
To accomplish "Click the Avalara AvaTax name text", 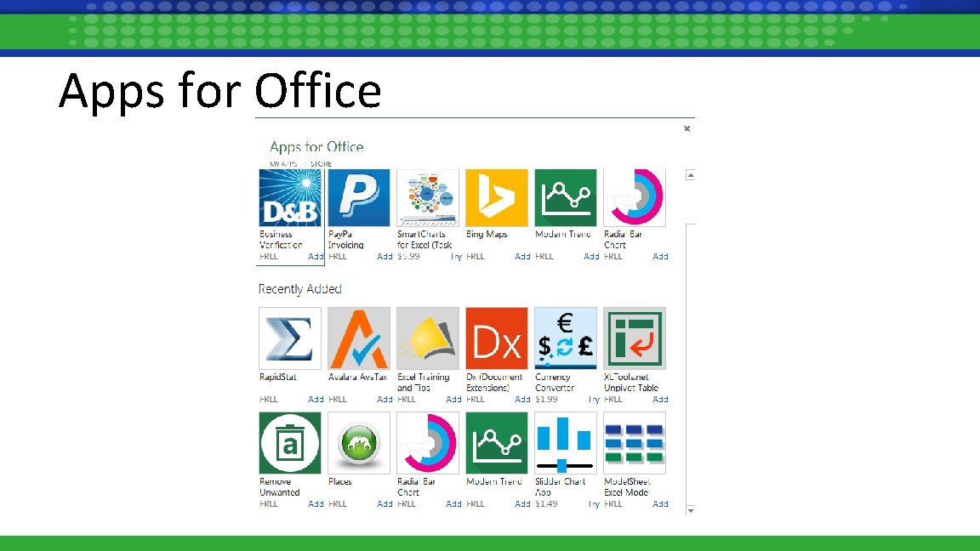I will [357, 378].
